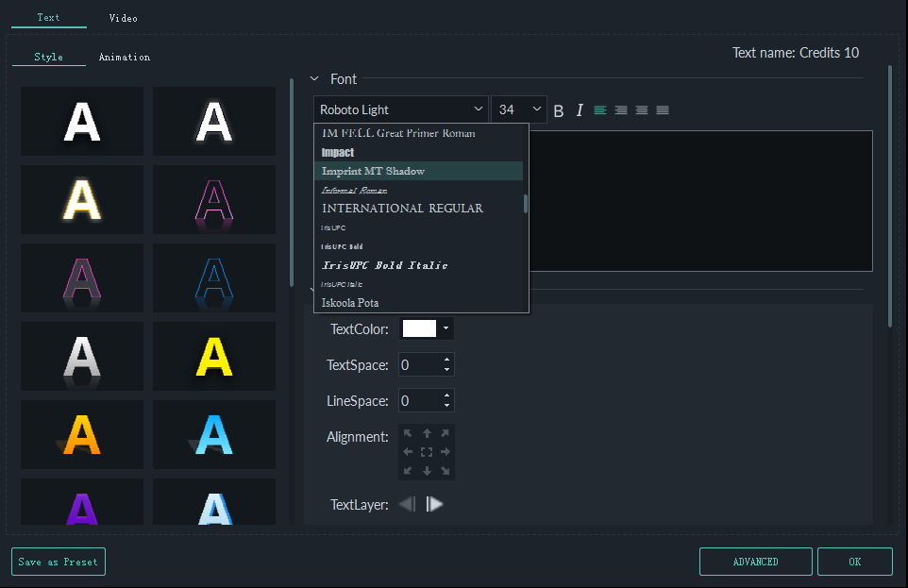Viewport: 908px width, 588px height.
Task: Switch to the Video tab
Action: (x=123, y=17)
